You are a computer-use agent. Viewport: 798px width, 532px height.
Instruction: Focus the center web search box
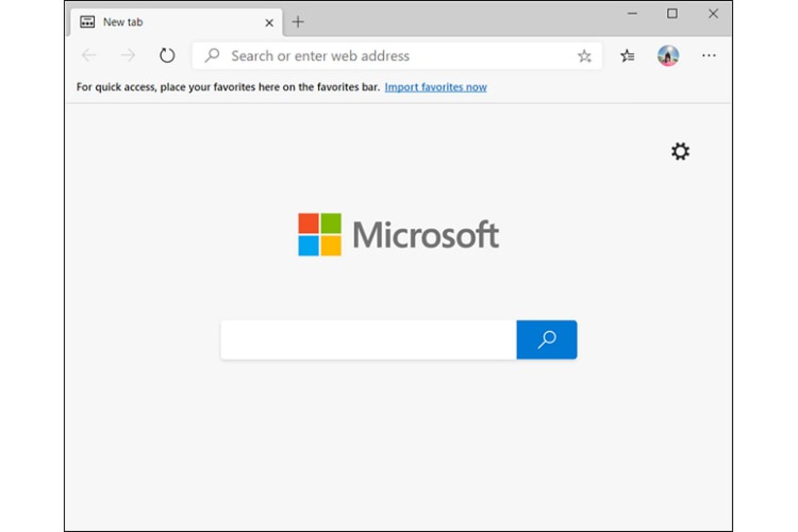coord(369,340)
